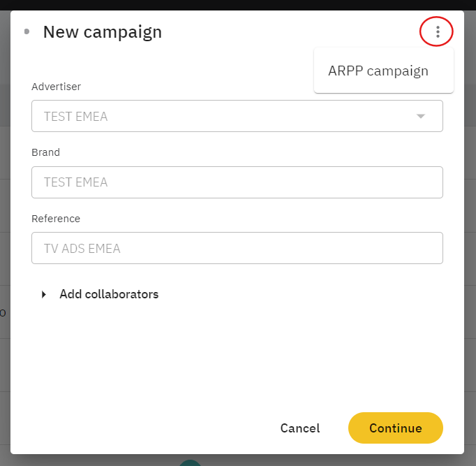Open the Advertiser TEST EMEA combo box

tap(223, 116)
